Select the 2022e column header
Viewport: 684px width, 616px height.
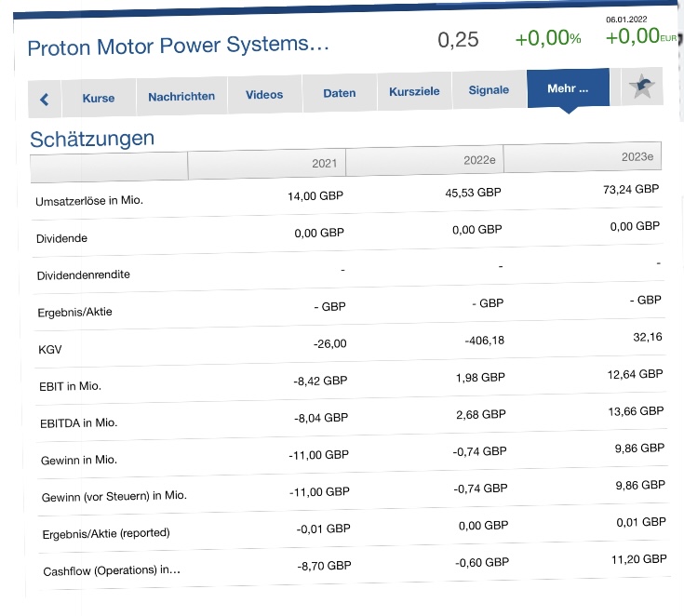pos(423,160)
